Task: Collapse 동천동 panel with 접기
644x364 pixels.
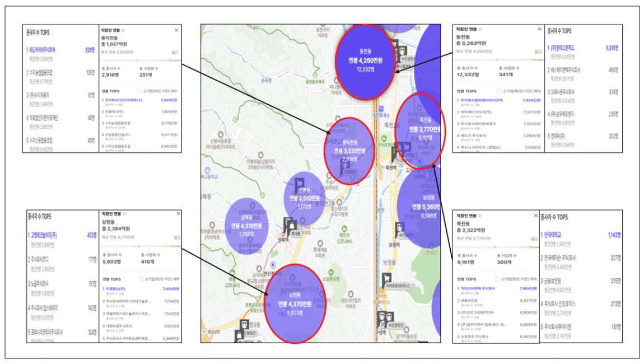Action: click(x=538, y=52)
